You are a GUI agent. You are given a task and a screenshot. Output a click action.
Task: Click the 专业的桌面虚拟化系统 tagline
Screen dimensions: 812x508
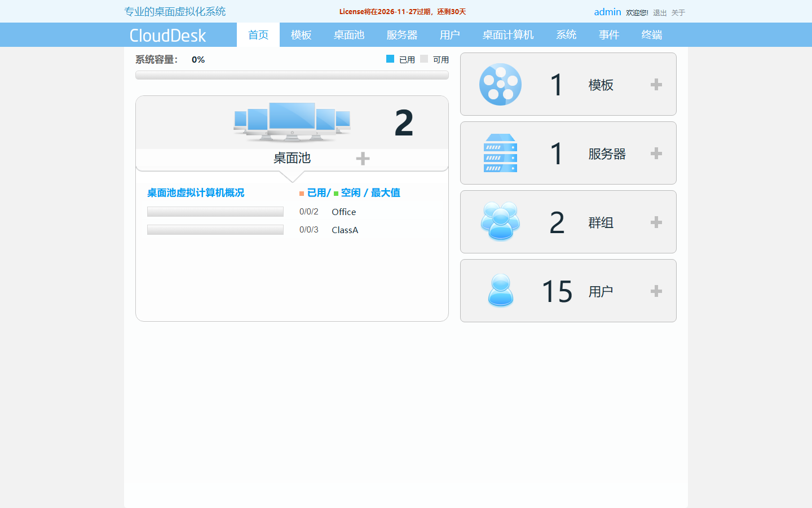click(175, 11)
